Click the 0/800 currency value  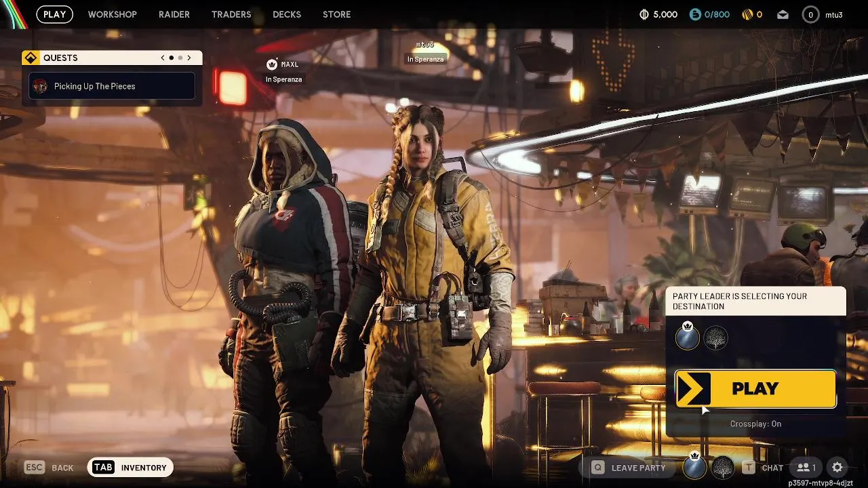click(x=717, y=14)
